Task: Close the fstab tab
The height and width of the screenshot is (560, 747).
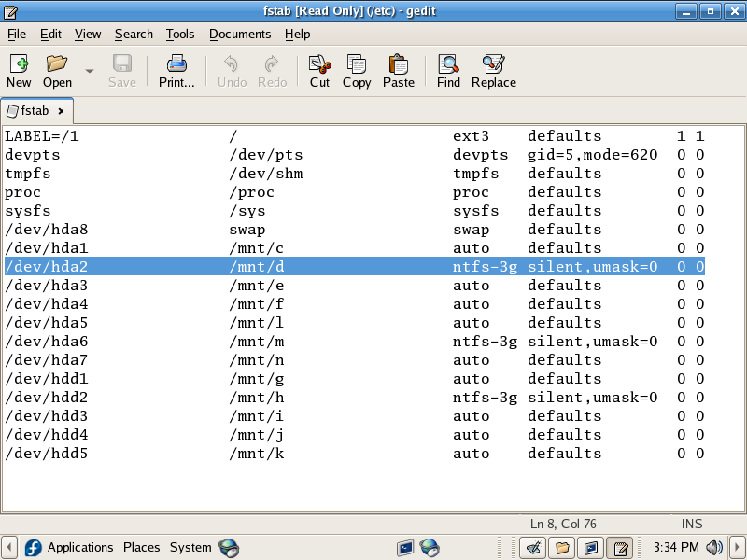Action: (x=62, y=111)
